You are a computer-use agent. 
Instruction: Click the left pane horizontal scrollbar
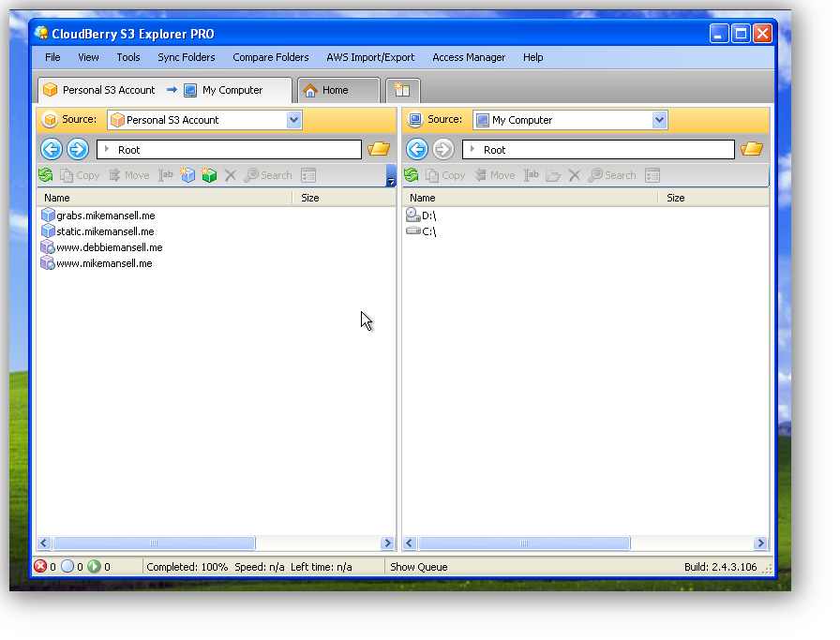pyautogui.click(x=154, y=543)
